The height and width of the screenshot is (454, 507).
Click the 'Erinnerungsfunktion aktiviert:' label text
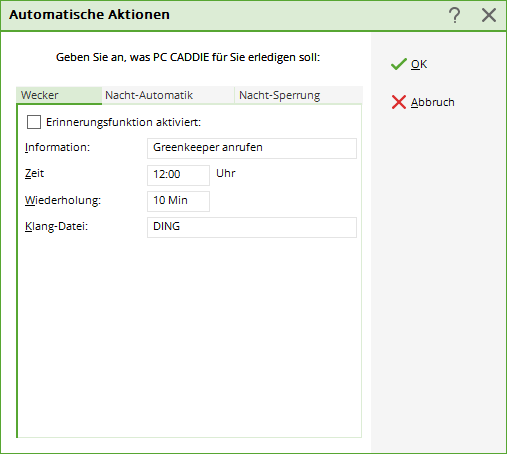pyautogui.click(x=123, y=122)
